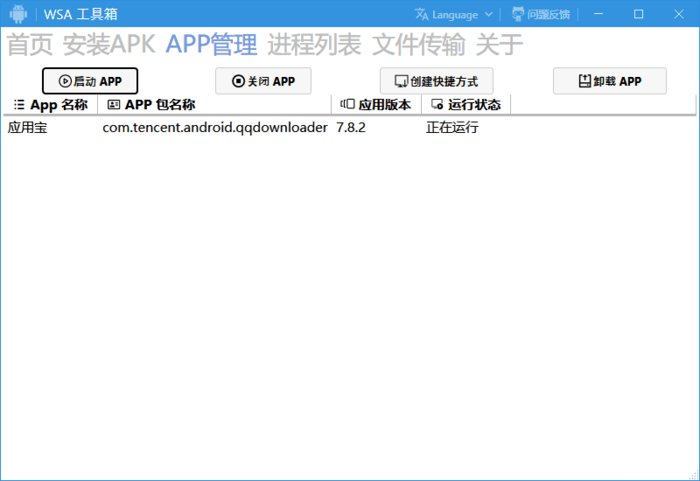Screen dimensions: 700x481
Task: Click the translate icon beside Language
Action: click(x=422, y=14)
